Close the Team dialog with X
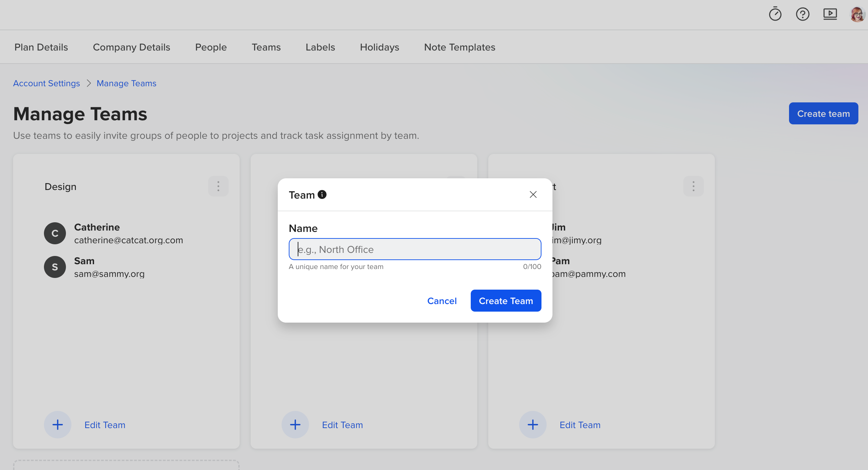The width and height of the screenshot is (868, 470). (x=533, y=194)
